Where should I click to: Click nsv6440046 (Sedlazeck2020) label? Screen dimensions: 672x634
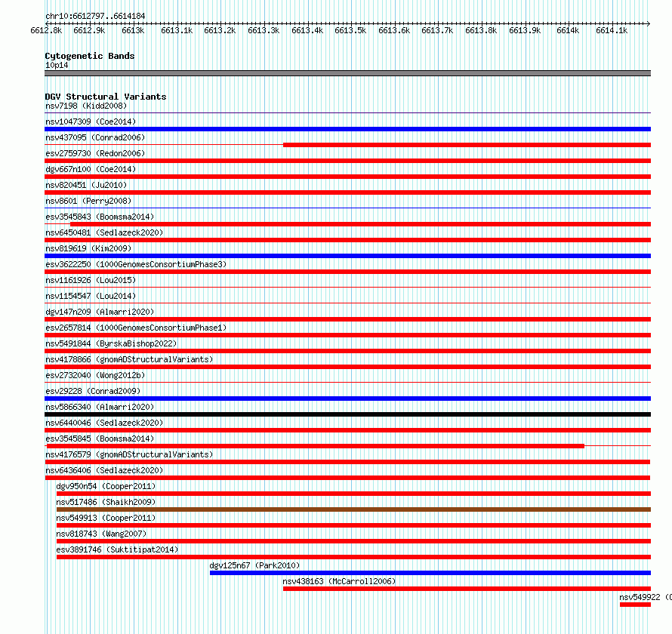(104, 423)
